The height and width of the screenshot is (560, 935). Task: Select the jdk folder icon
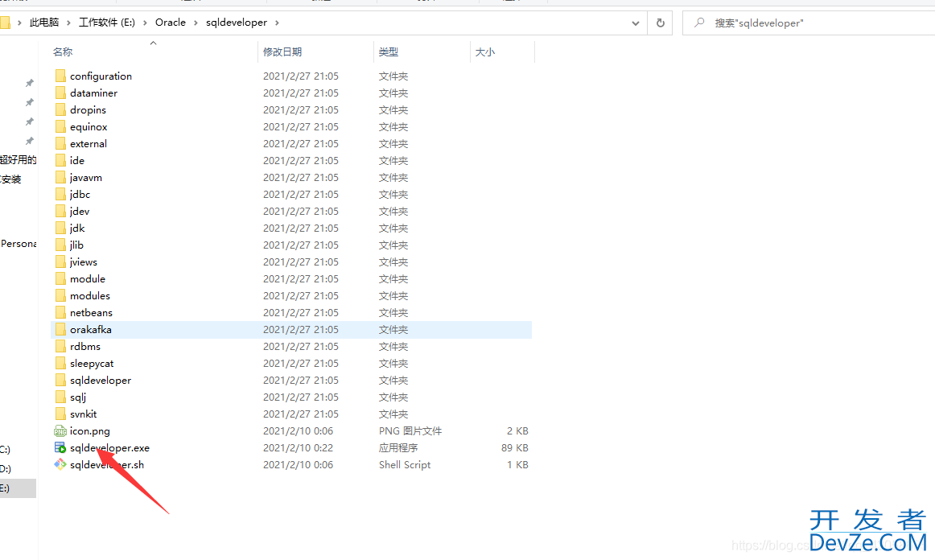pos(60,228)
